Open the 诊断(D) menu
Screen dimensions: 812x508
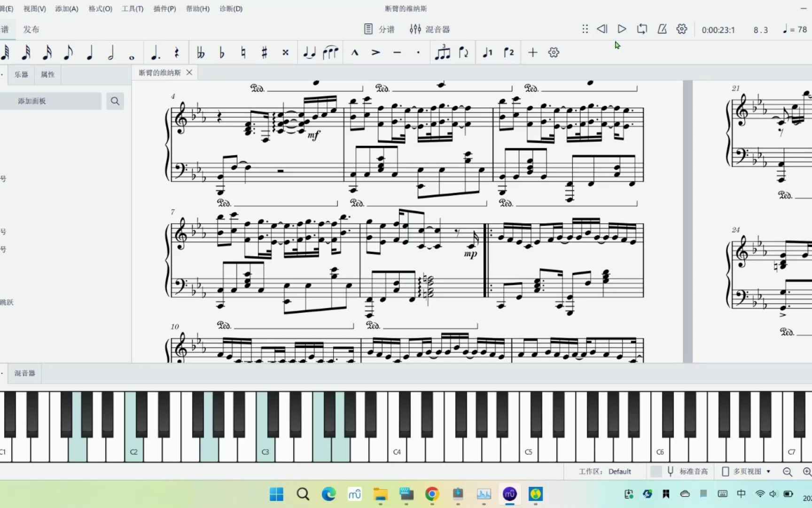[x=231, y=8]
